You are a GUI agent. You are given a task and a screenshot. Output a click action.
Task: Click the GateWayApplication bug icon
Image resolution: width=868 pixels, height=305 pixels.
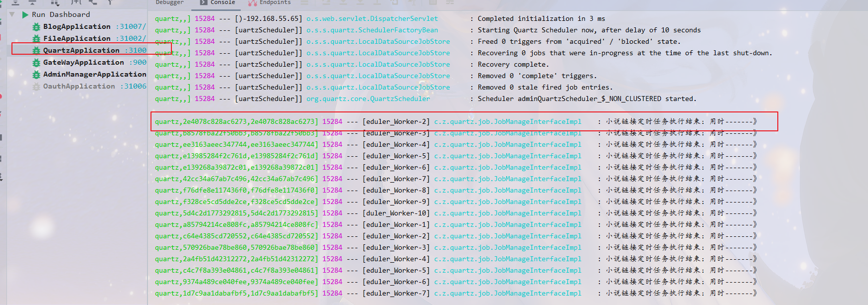pyautogui.click(x=36, y=63)
